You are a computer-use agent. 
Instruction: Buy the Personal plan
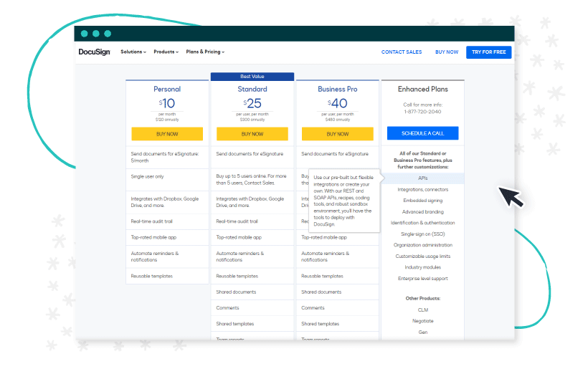pyautogui.click(x=167, y=134)
